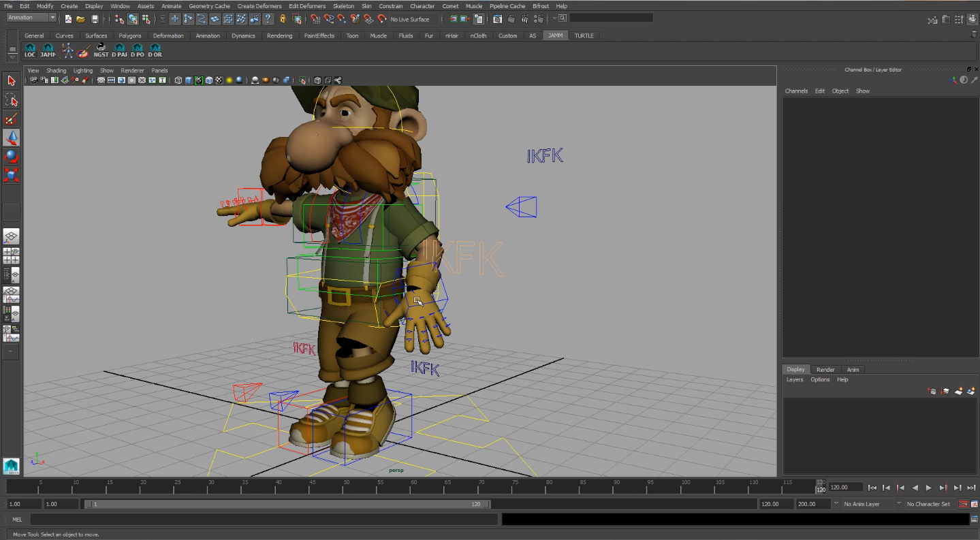Click the MEL script language button

coord(17,520)
